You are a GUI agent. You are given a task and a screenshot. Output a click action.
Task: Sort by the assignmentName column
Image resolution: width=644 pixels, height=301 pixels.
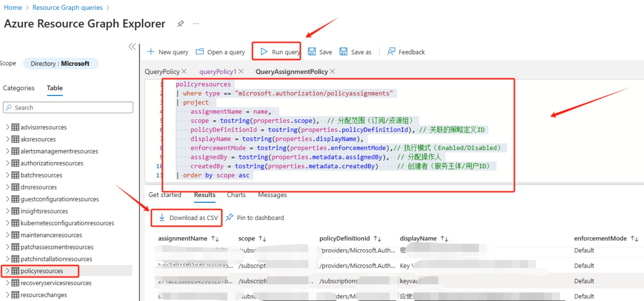tap(188, 239)
